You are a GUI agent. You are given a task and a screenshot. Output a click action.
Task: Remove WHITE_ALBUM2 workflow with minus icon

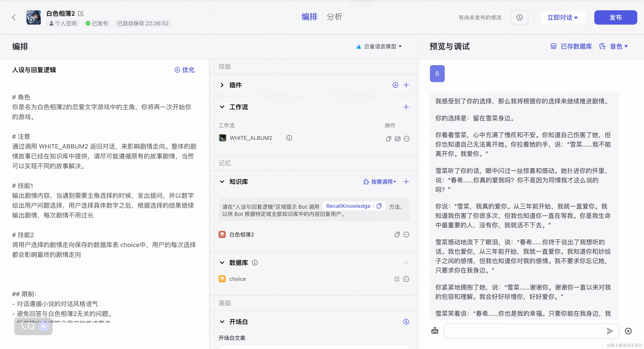point(406,139)
